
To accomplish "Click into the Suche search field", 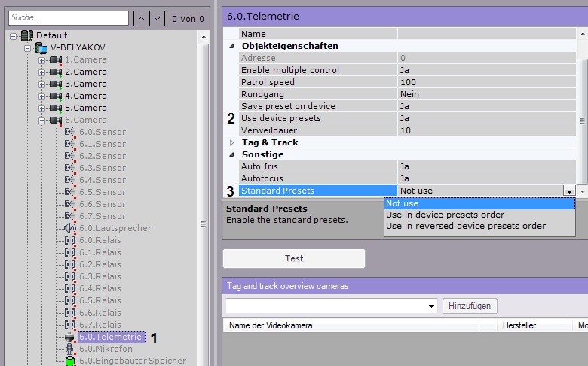I will (x=68, y=17).
